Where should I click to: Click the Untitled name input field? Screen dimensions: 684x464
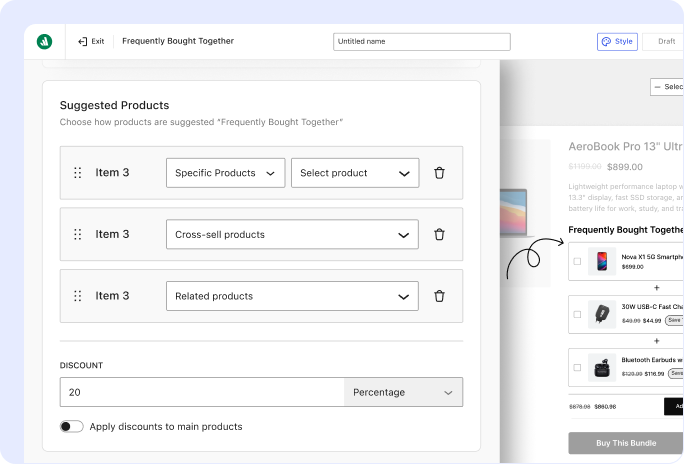coord(422,42)
